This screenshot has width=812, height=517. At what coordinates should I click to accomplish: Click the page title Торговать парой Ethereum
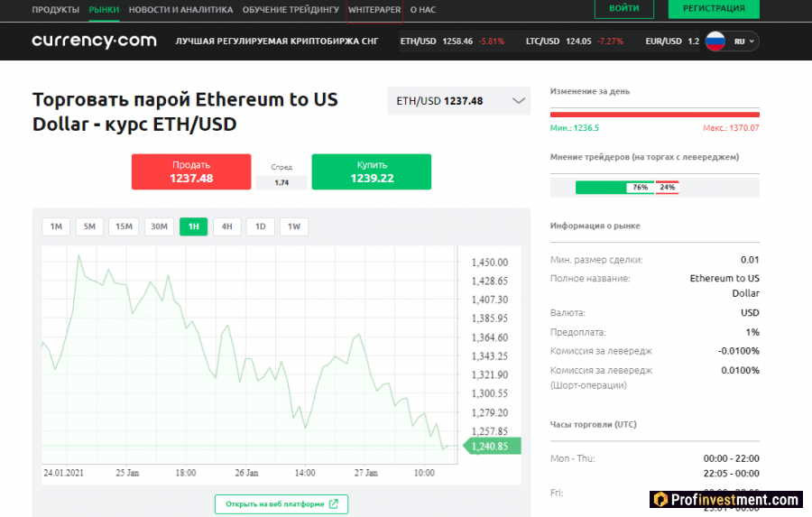coord(185,112)
